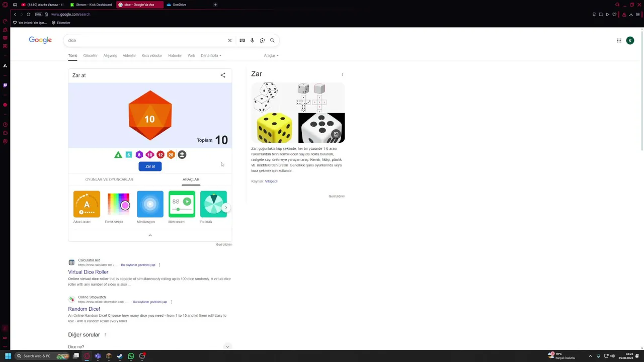644x362 pixels.
Task: Open the Fırıldak spinner tool
Action: (213, 204)
